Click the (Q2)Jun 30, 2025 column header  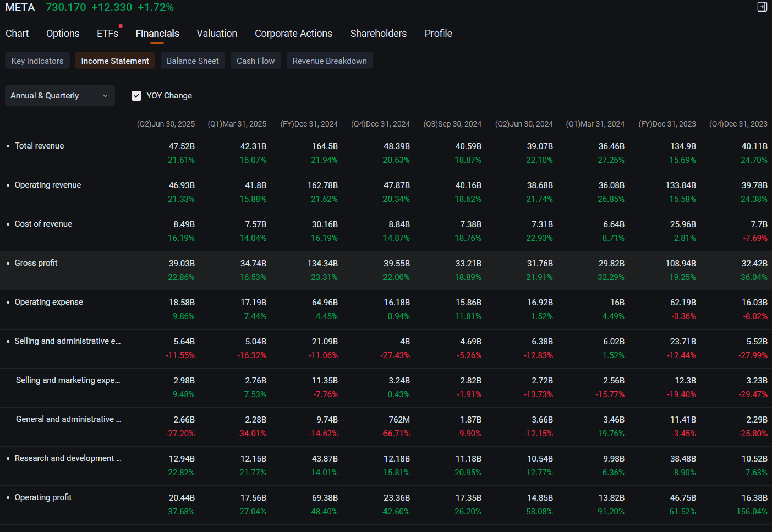(166, 124)
